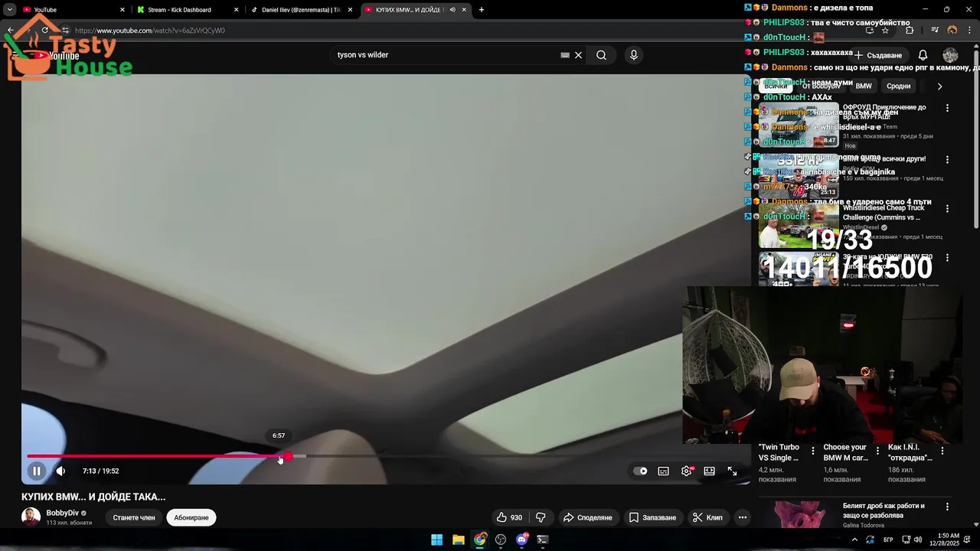Show more filter chips with the right chevron
This screenshot has width=980, height=551.
[939, 86]
